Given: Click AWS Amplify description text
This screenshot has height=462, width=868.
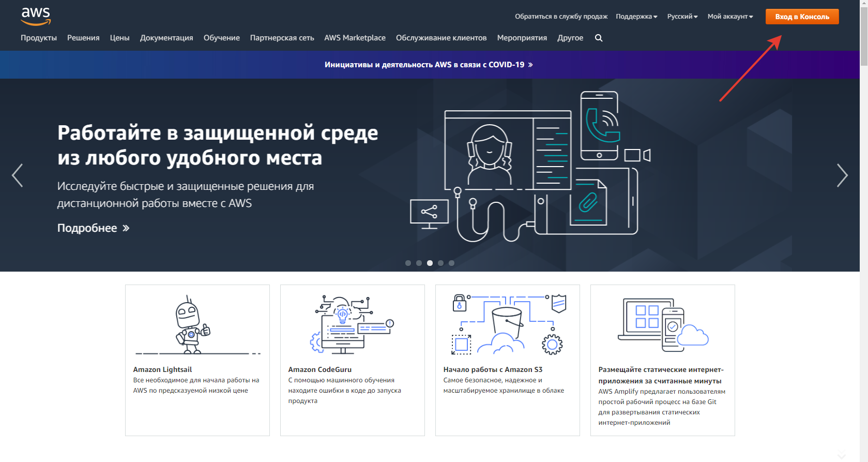Looking at the screenshot, I should click(x=662, y=407).
